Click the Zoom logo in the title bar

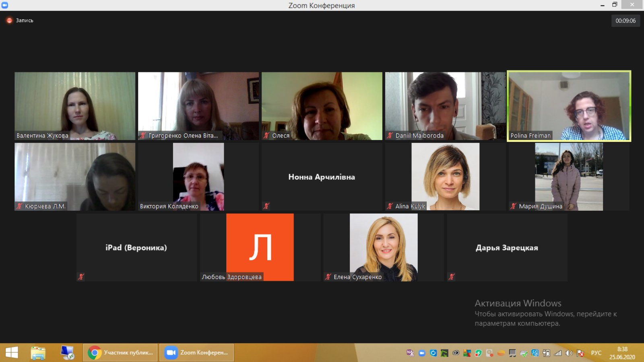coord(5,5)
